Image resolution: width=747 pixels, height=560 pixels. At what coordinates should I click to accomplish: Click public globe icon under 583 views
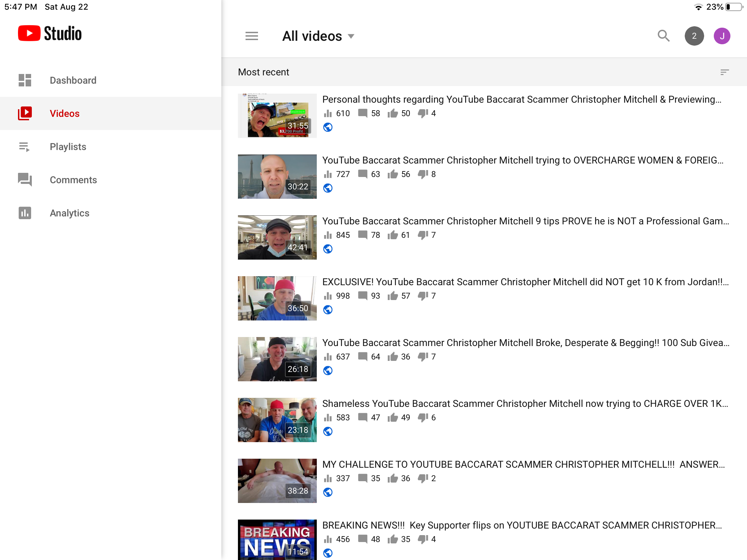[328, 431]
